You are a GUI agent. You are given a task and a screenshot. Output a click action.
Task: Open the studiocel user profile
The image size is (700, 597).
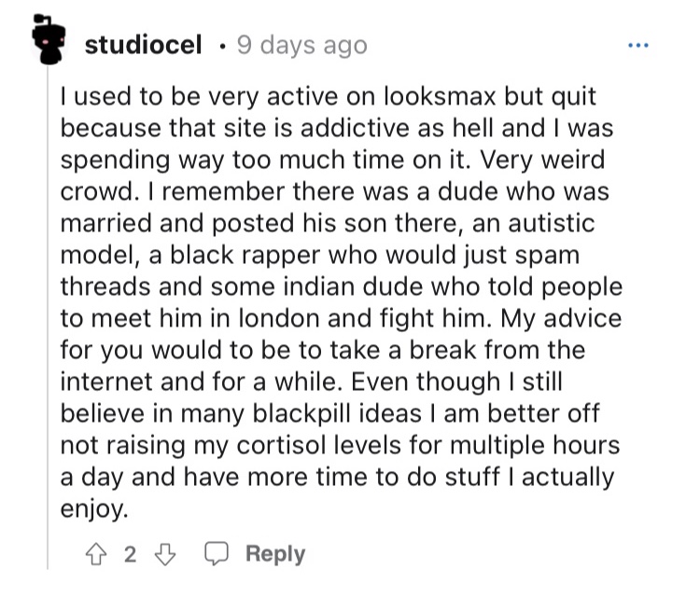tap(144, 45)
